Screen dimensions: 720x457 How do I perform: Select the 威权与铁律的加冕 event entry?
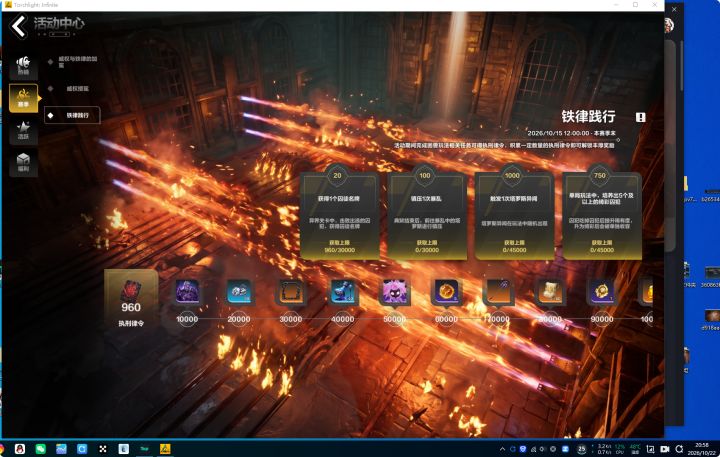pos(73,62)
